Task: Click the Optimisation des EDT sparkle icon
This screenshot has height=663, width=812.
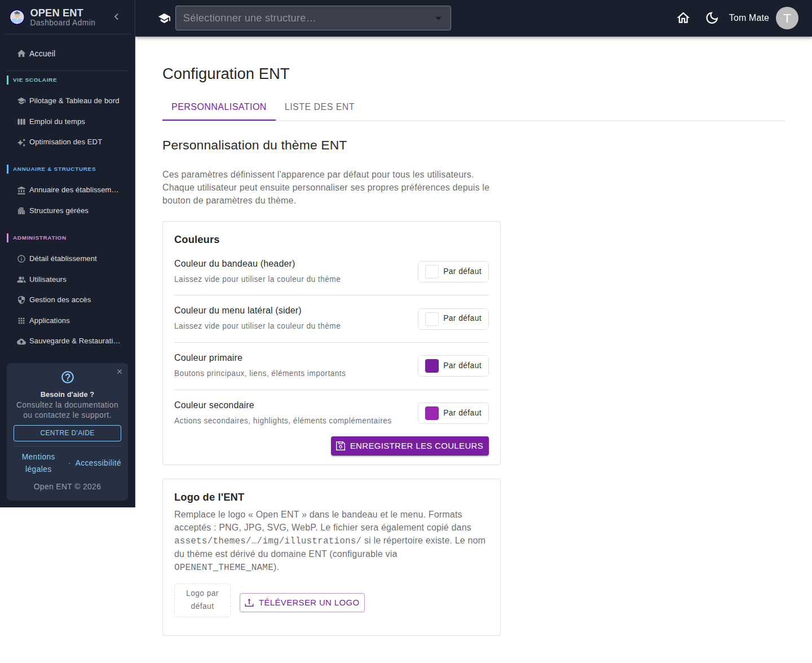Action: point(21,142)
